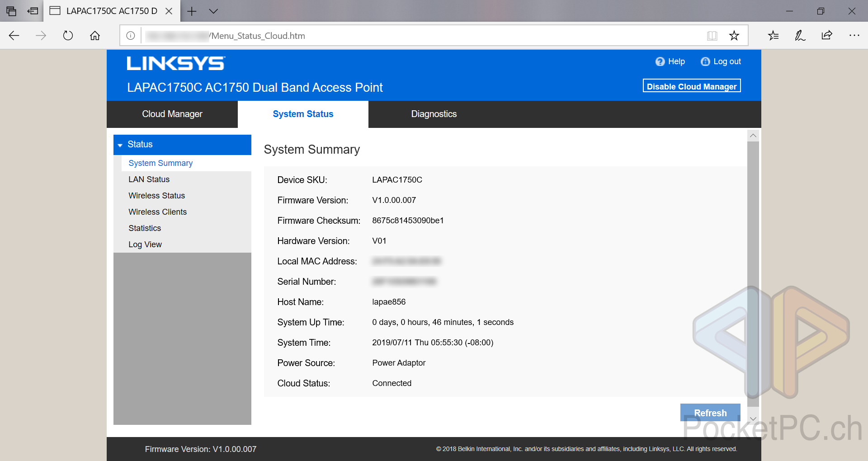The image size is (868, 461).
Task: Click the Firmware Checksum value 8675c81453090be1
Action: click(x=408, y=221)
